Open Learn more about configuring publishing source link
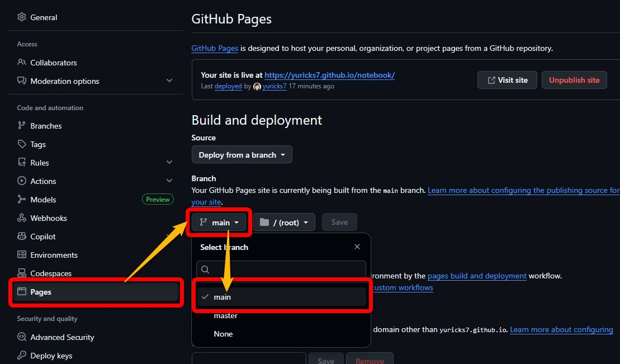This screenshot has width=620, height=364. [x=523, y=190]
